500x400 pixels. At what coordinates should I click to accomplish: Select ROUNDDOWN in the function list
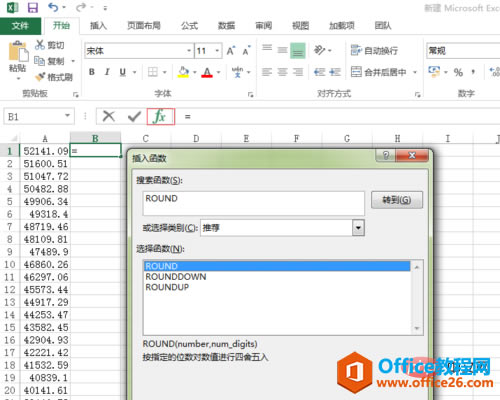pos(176,277)
